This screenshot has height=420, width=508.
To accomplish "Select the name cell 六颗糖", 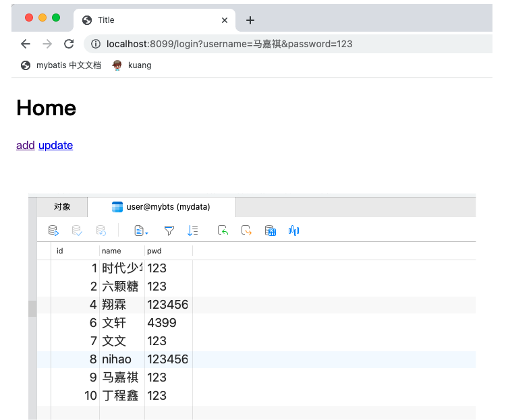I will click(x=122, y=287).
